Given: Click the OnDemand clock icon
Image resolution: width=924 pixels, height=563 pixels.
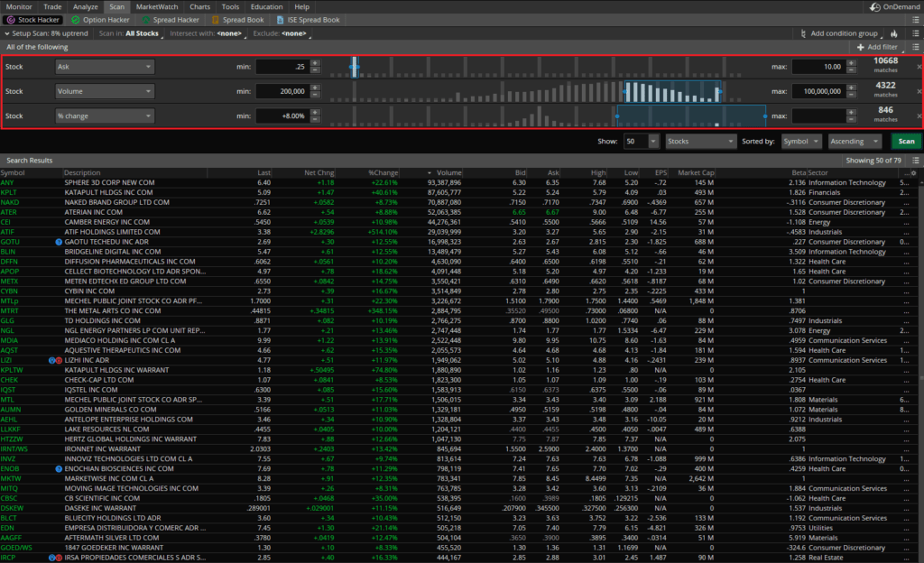Looking at the screenshot, I should (875, 6).
